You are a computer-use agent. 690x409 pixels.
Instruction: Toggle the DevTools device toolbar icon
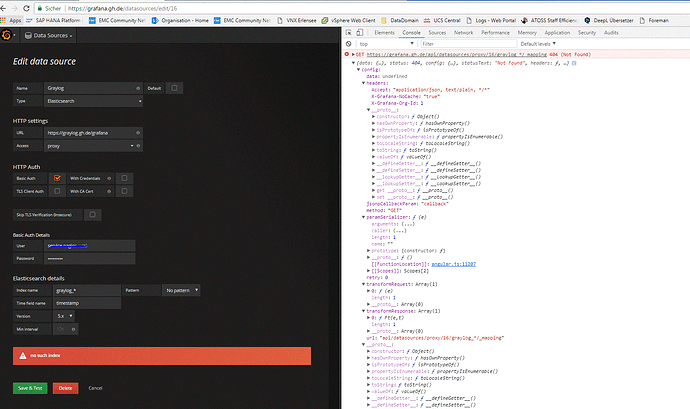click(360, 33)
